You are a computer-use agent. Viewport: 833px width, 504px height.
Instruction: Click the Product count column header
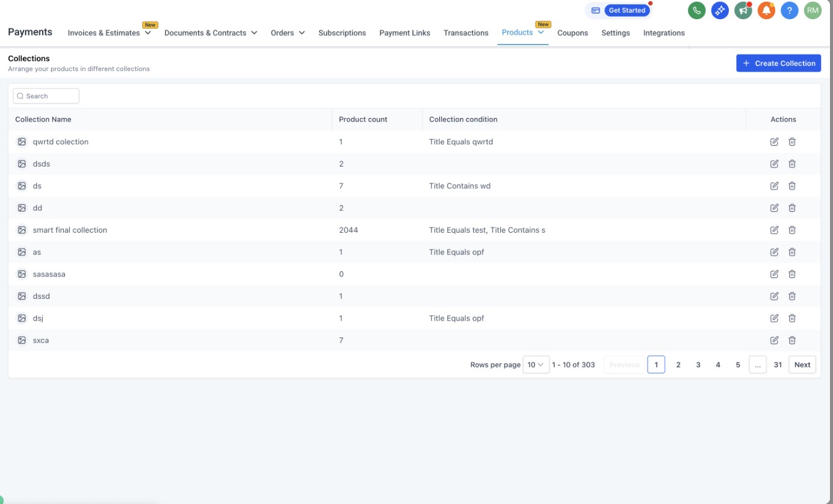[363, 119]
